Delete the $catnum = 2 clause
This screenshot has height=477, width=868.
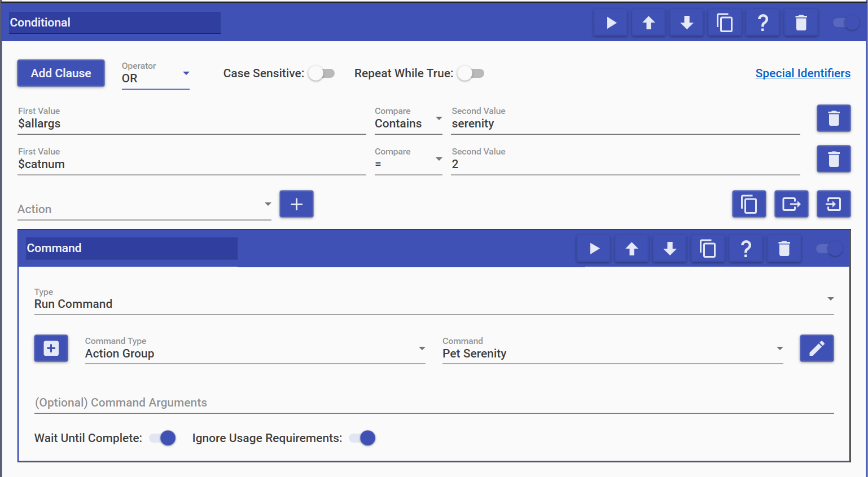[834, 159]
